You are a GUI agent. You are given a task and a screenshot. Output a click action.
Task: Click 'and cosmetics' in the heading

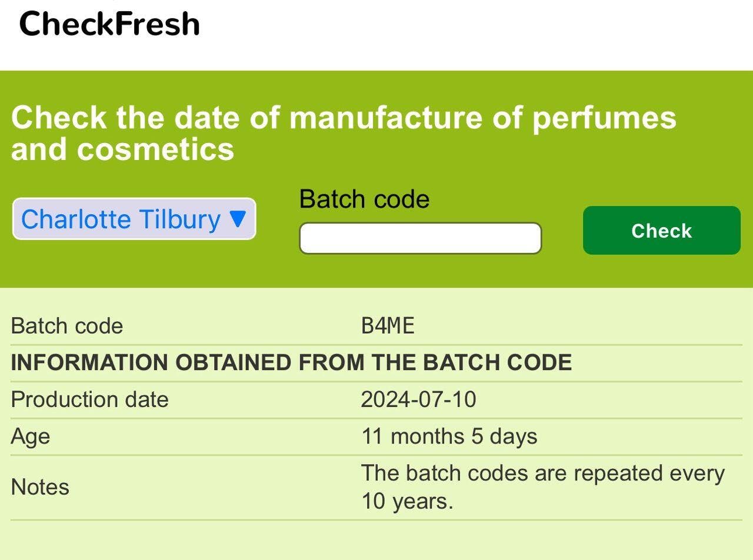coord(122,148)
